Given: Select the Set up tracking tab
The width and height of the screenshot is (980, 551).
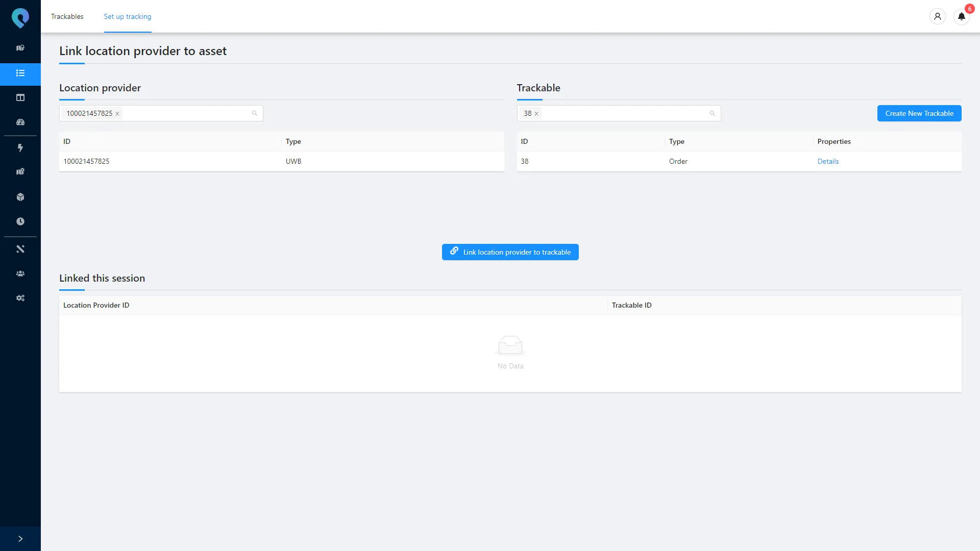Looking at the screenshot, I should pyautogui.click(x=128, y=16).
